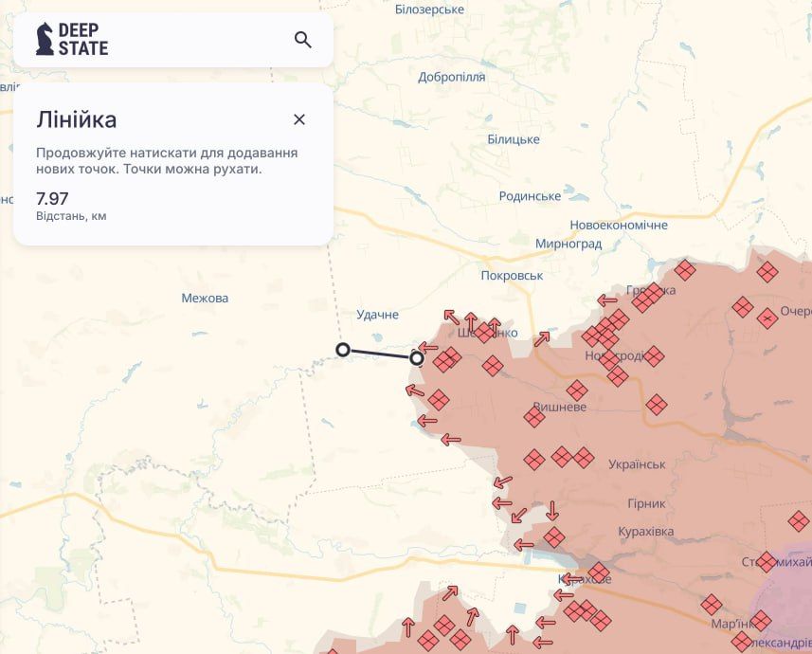The image size is (812, 654).
Task: Open the map search magnifier icon
Action: coord(303,40)
